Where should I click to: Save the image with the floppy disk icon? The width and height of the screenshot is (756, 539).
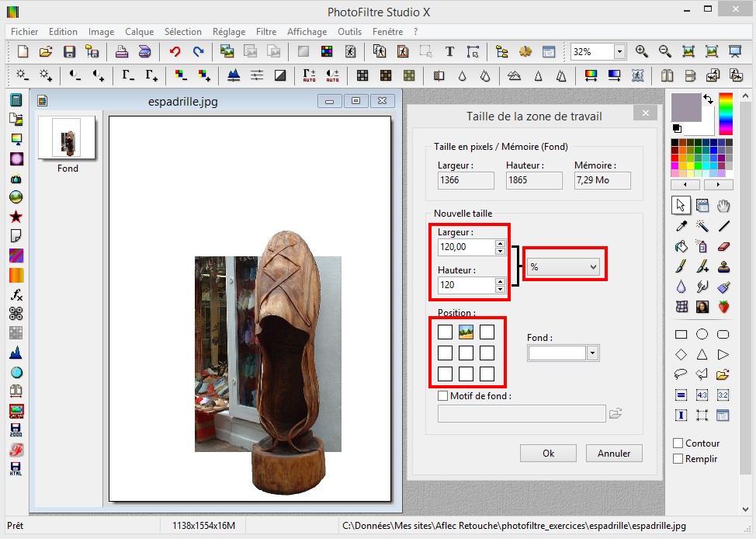click(x=69, y=51)
